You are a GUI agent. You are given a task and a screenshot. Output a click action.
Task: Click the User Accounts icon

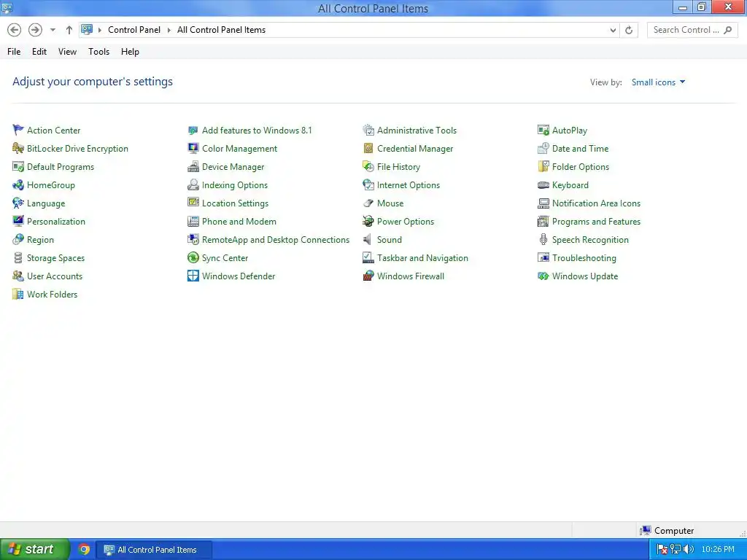point(18,276)
